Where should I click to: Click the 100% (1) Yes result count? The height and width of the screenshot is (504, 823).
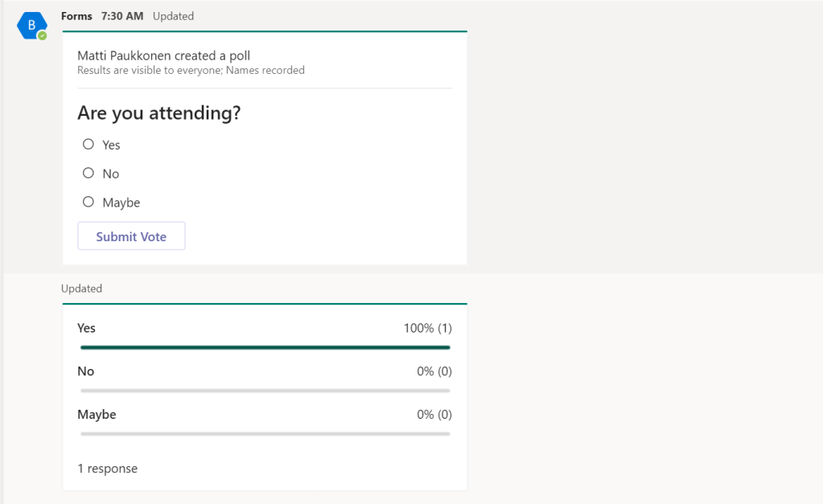(x=427, y=328)
